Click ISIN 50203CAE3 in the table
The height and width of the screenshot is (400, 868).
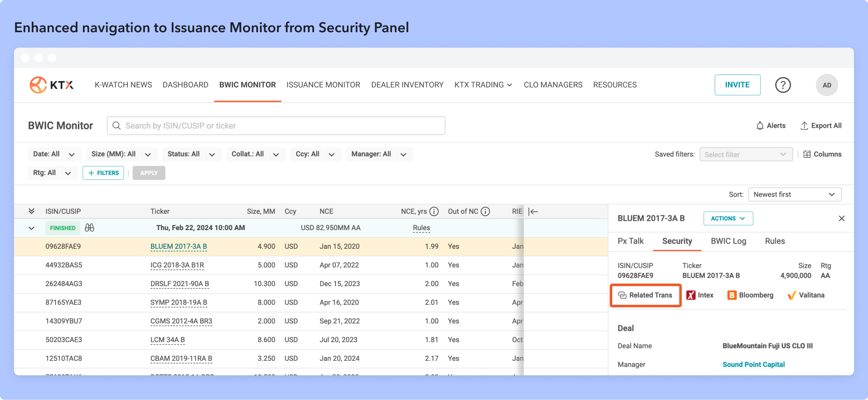(63, 340)
